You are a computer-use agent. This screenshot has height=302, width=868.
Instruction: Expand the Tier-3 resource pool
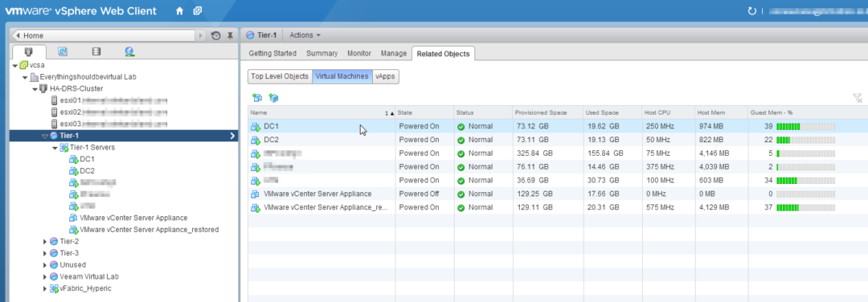click(45, 253)
